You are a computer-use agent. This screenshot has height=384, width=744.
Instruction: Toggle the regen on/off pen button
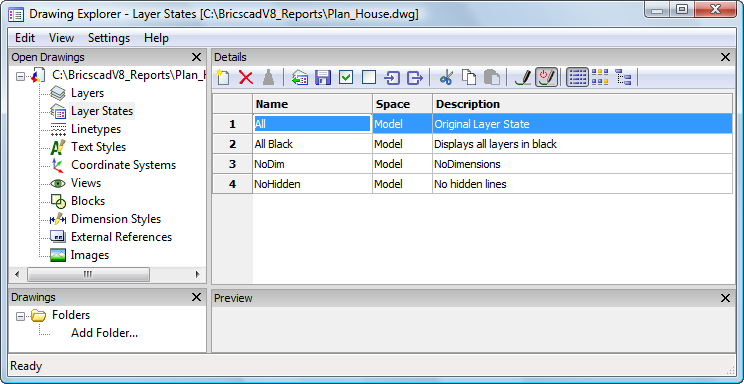546,77
